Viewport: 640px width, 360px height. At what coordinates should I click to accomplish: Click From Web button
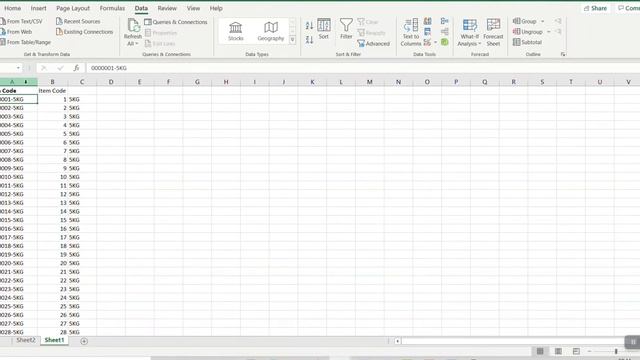pyautogui.click(x=16, y=31)
